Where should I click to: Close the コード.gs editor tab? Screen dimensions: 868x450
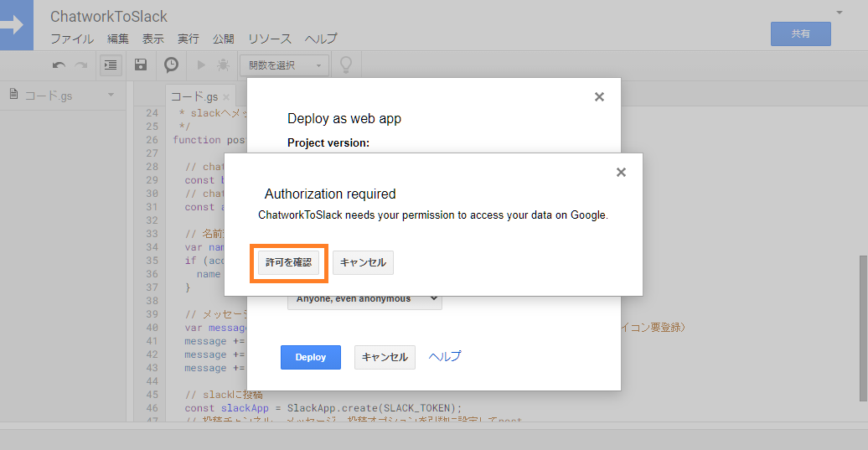click(x=226, y=97)
